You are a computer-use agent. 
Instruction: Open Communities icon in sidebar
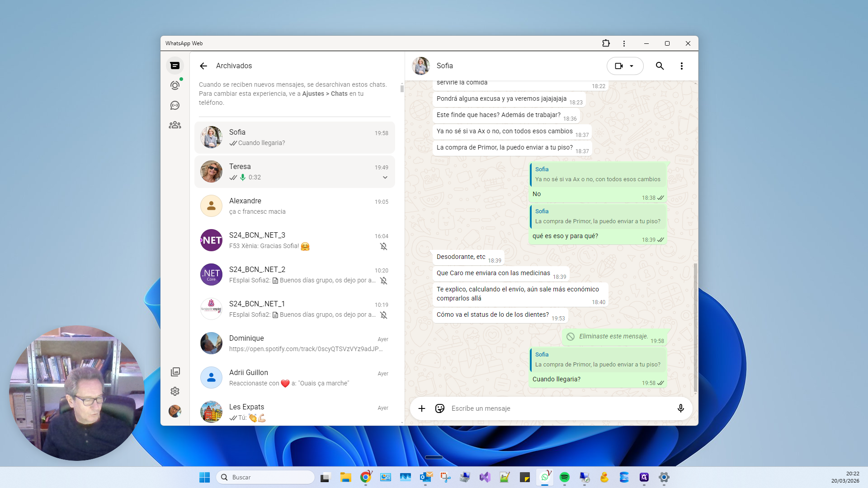point(175,125)
